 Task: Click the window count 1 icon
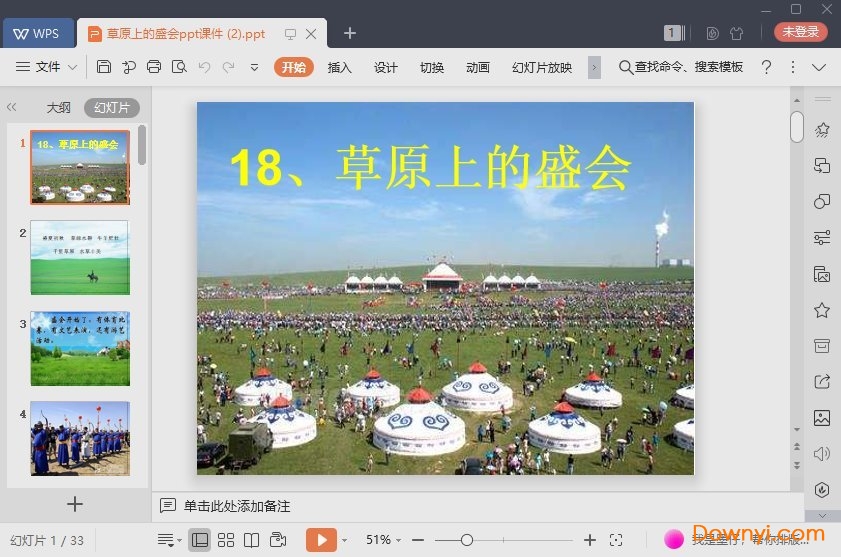click(674, 33)
